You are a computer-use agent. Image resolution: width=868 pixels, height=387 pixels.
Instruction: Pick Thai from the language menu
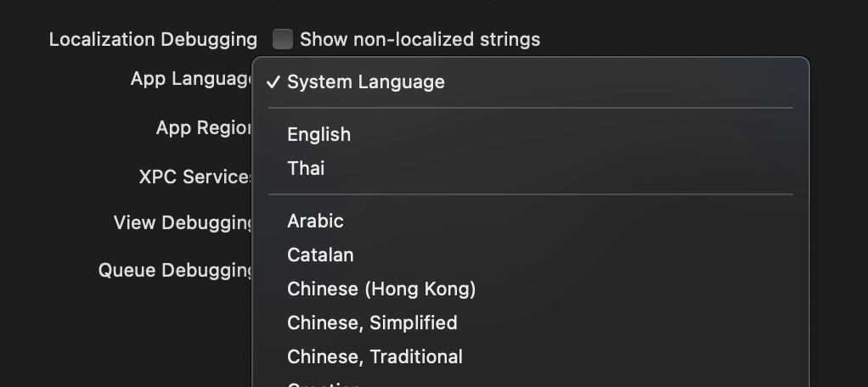tap(306, 168)
